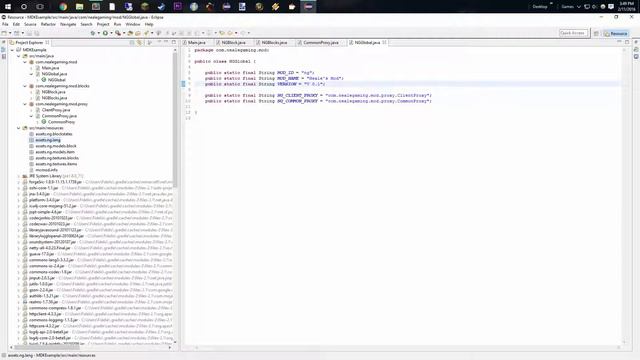Open the Source menu
The height and width of the screenshot is (360, 640).
(30, 24)
